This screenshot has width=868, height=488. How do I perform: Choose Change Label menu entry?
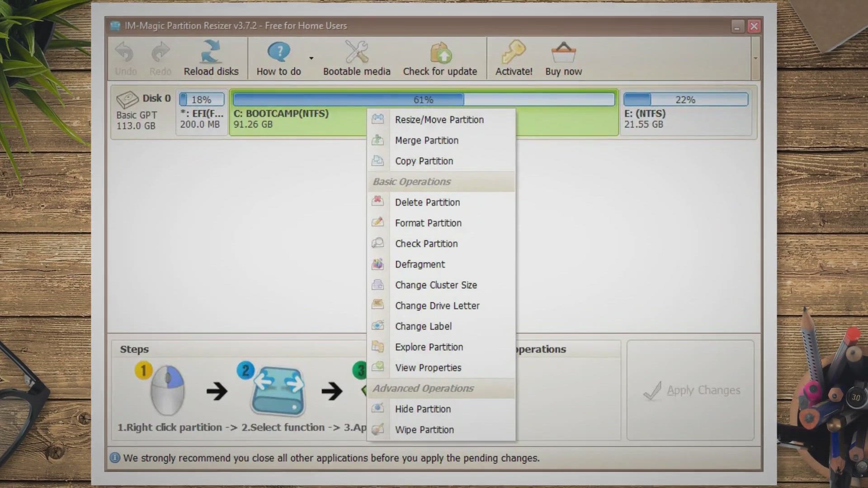point(441,327)
